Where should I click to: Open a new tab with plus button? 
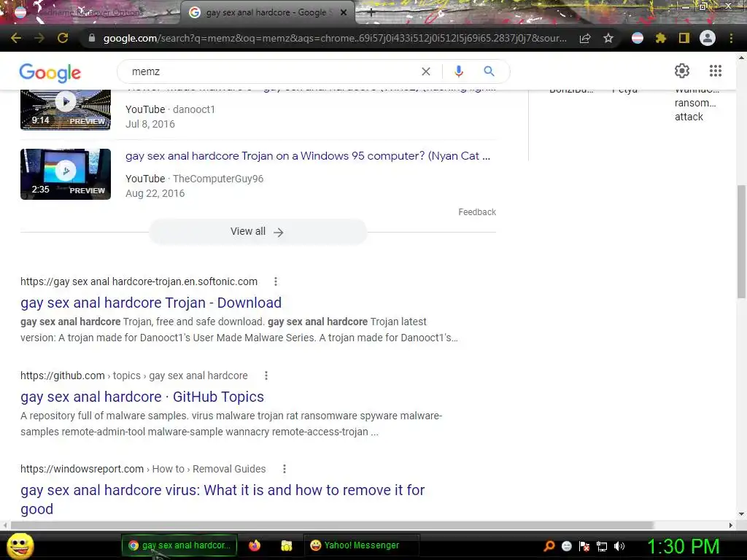point(371,13)
